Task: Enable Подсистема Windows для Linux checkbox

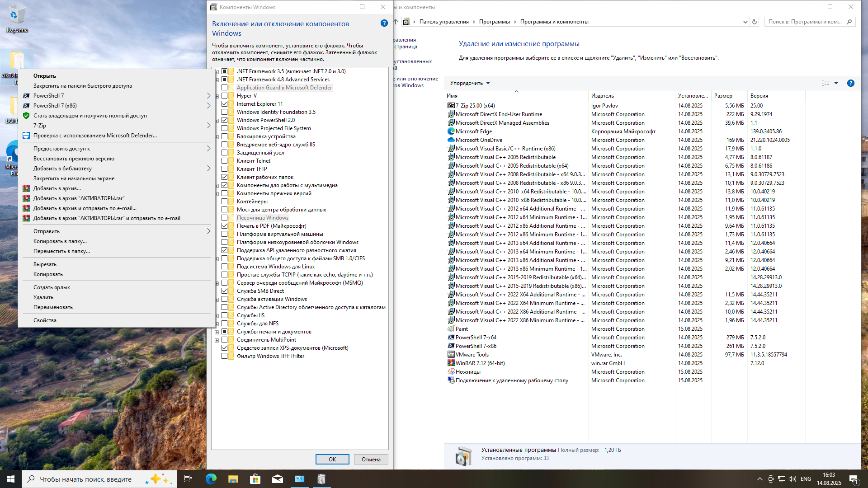Action: pyautogui.click(x=225, y=267)
